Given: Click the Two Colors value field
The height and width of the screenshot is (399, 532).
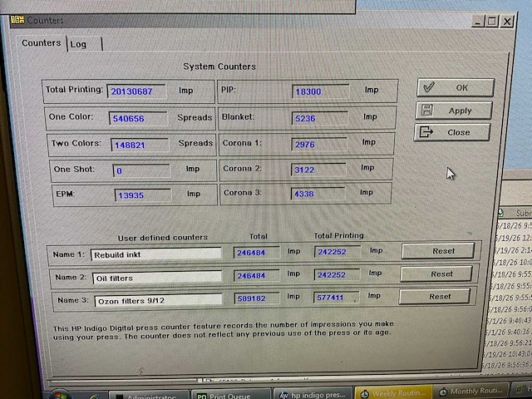Looking at the screenshot, I should (x=140, y=145).
